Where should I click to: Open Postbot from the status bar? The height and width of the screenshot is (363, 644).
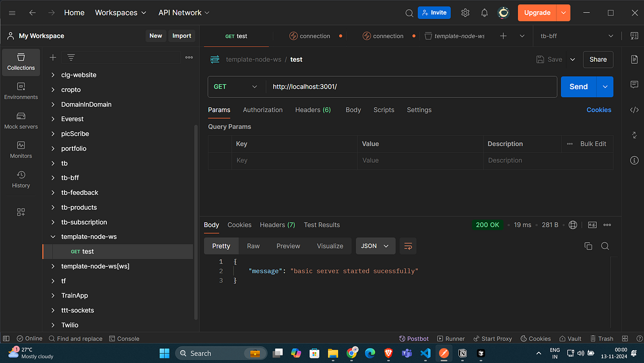(x=413, y=338)
